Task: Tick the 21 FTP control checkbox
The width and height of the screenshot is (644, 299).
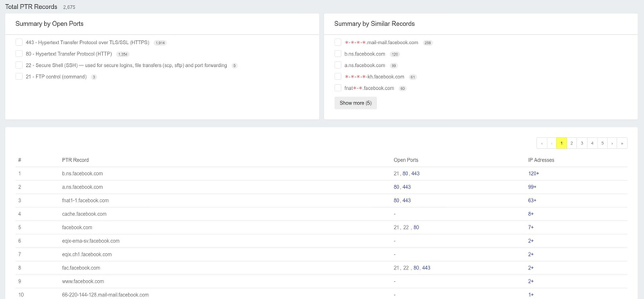Action: tap(19, 77)
